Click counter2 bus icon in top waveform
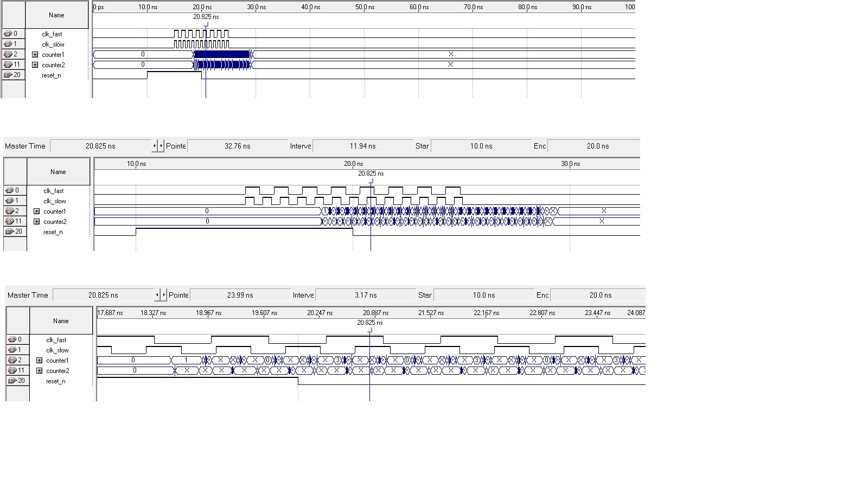Screen dimensions: 868x488 [8, 65]
